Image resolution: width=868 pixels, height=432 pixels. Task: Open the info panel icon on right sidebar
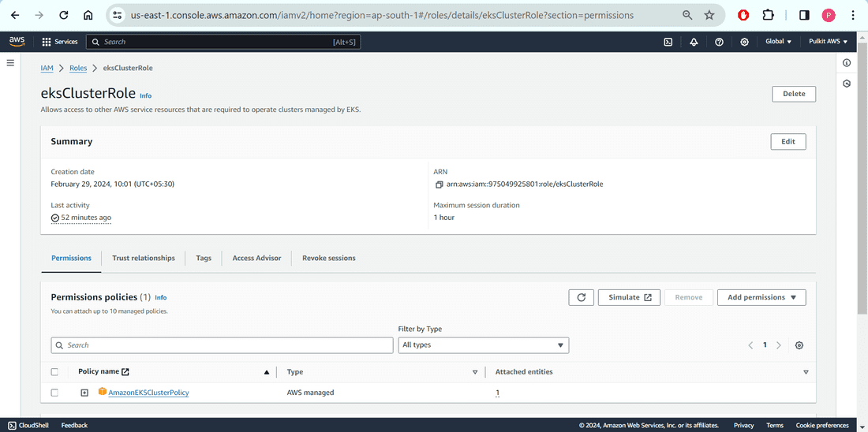point(847,62)
